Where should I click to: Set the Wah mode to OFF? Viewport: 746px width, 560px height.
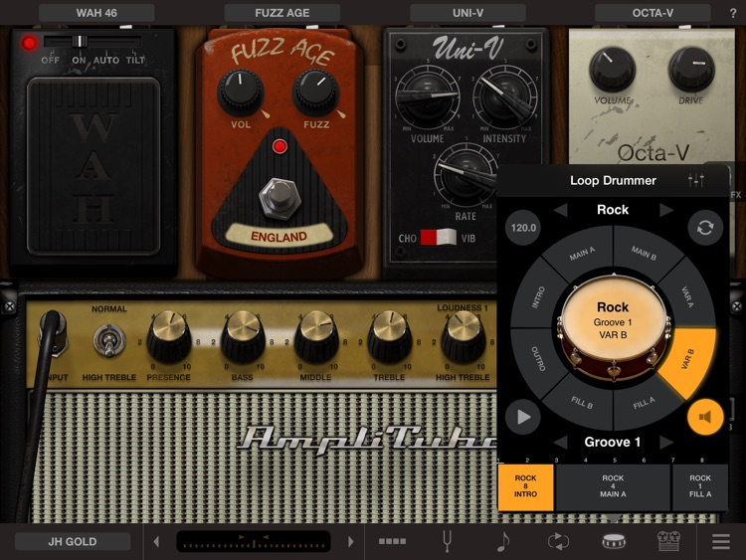tap(50, 60)
